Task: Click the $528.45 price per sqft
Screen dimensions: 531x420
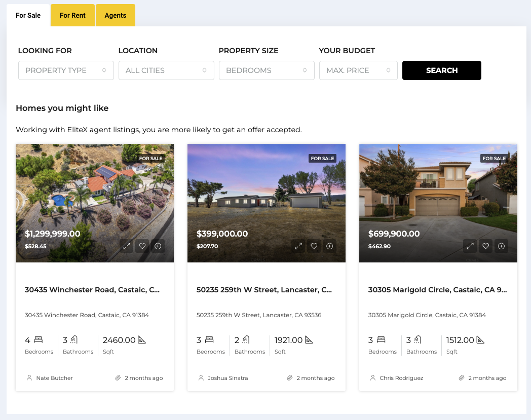Action: (x=35, y=246)
